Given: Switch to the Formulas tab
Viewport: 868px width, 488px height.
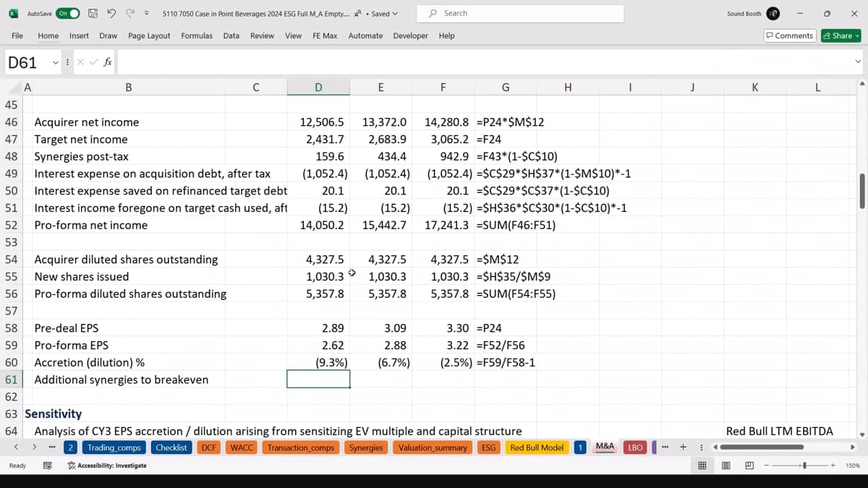Looking at the screenshot, I should click(x=197, y=35).
